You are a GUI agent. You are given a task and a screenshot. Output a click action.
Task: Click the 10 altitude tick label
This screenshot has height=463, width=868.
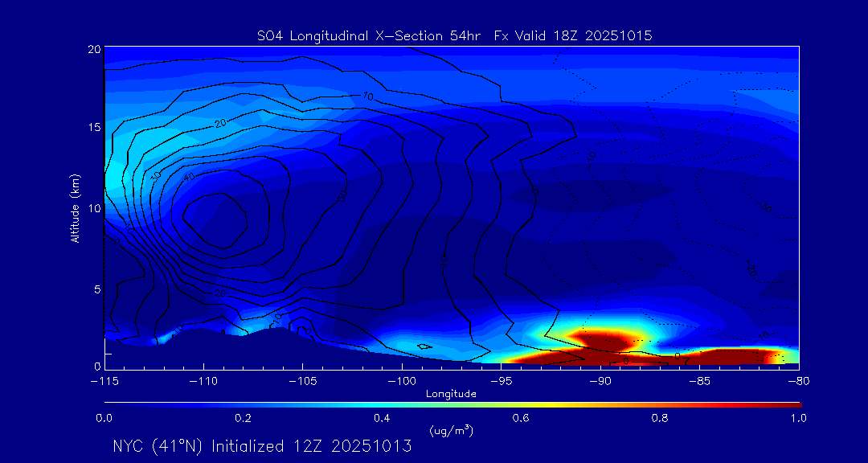pyautogui.click(x=94, y=207)
